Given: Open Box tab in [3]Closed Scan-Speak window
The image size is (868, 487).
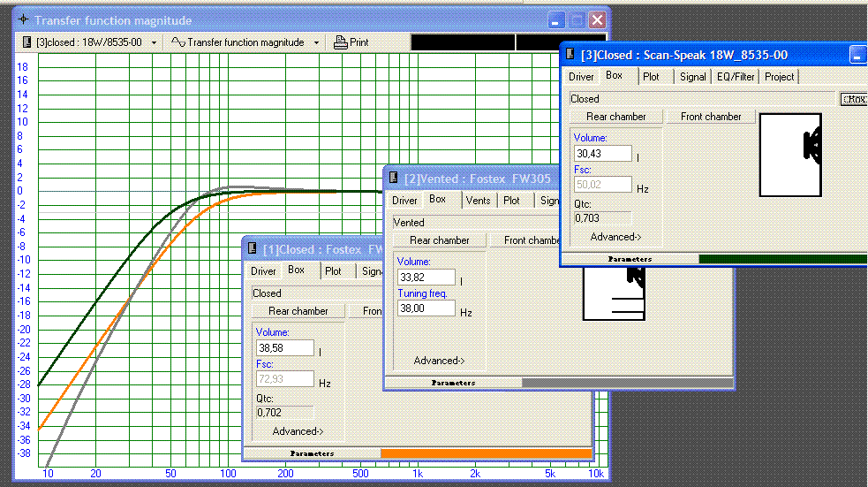Looking at the screenshot, I should [x=614, y=75].
